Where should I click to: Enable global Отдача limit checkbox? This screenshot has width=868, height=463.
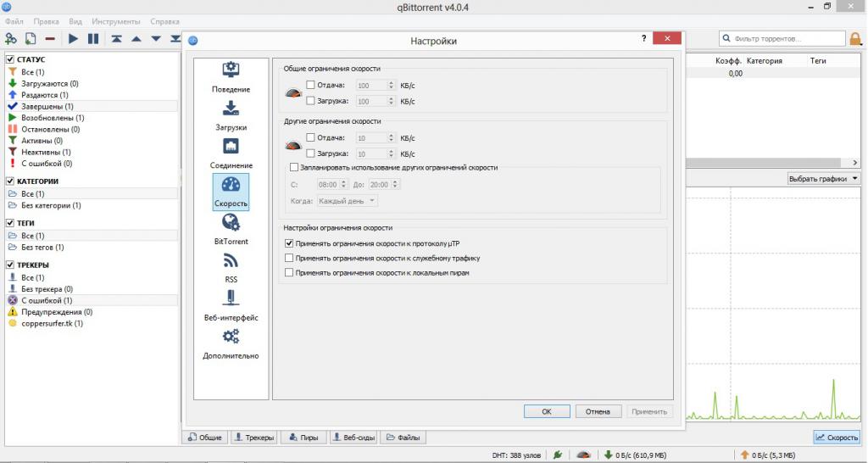pyautogui.click(x=310, y=85)
